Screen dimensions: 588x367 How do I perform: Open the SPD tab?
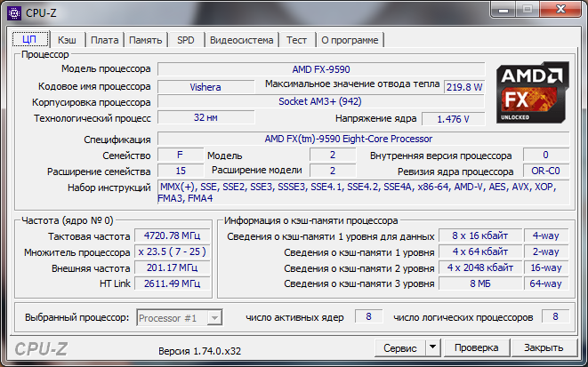[x=186, y=40]
